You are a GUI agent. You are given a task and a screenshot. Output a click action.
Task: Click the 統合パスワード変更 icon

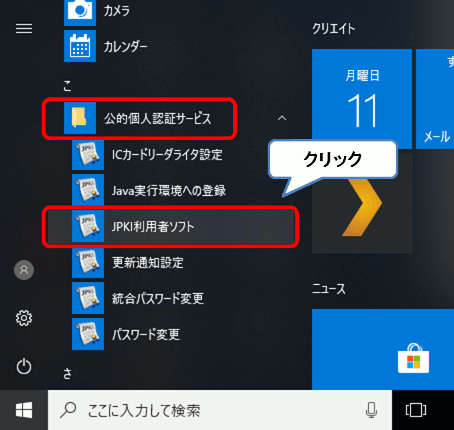[88, 298]
